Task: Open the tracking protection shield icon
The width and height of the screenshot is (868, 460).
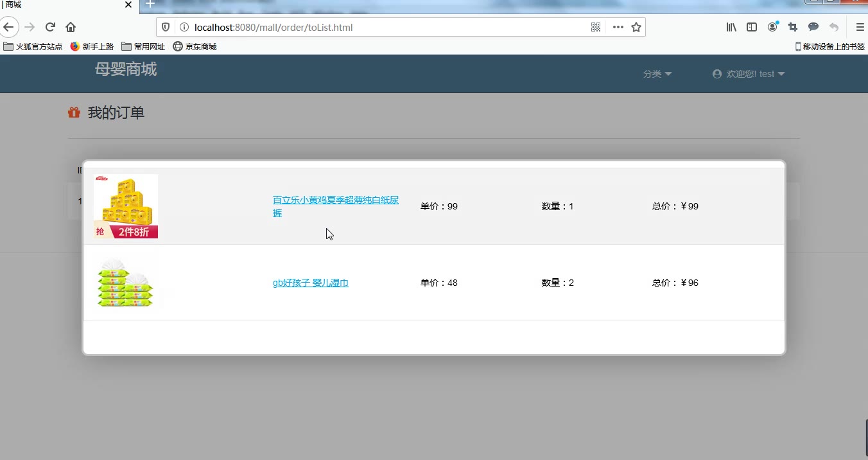Action: point(166,27)
